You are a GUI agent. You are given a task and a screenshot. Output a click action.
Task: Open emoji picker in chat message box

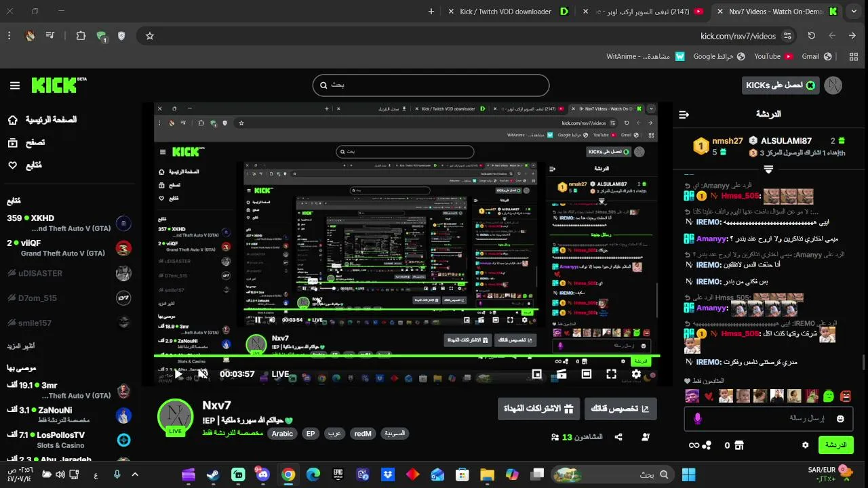pos(841,419)
